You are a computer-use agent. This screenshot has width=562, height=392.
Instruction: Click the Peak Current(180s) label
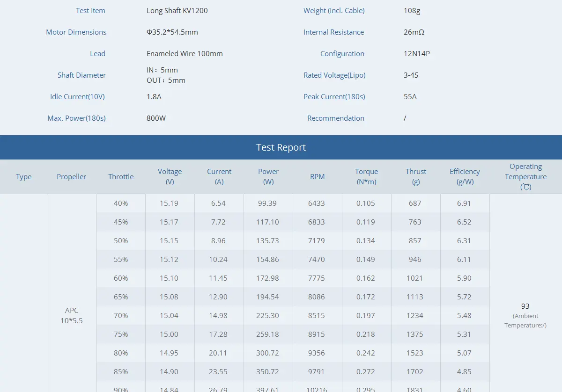334,96
